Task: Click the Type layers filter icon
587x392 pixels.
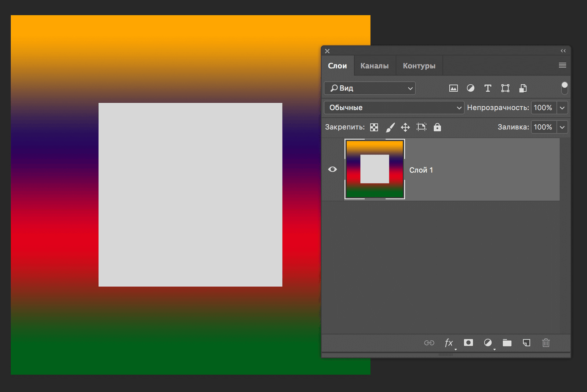Action: point(488,88)
